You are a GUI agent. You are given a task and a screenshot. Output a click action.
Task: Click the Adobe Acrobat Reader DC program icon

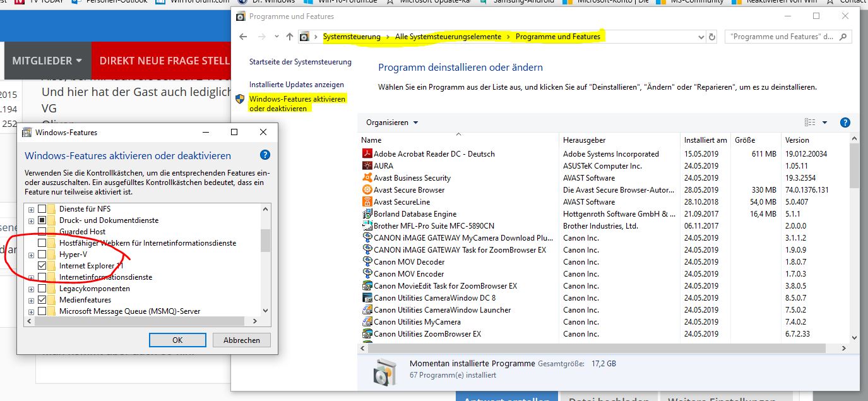point(367,153)
